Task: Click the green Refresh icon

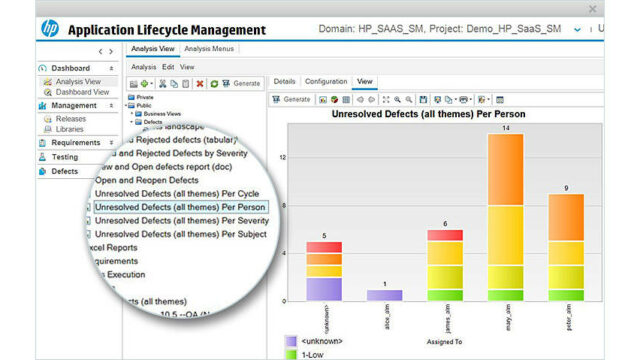Action: [x=214, y=83]
